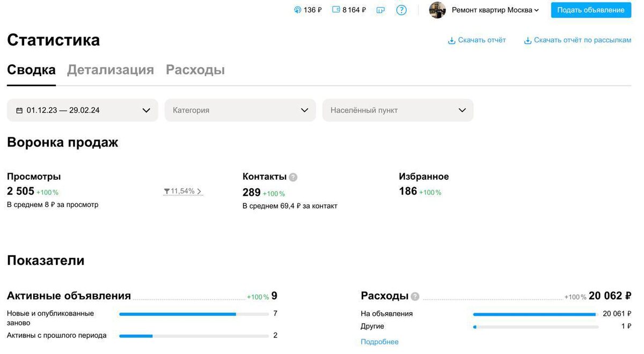Viewport: 644px width, 354px height.
Task: Open help via the question mark icon
Action: click(401, 10)
